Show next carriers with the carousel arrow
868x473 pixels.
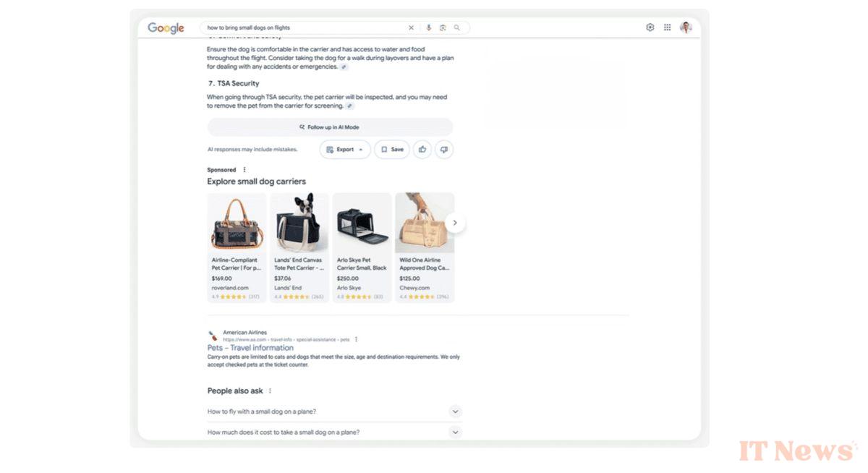pos(455,223)
